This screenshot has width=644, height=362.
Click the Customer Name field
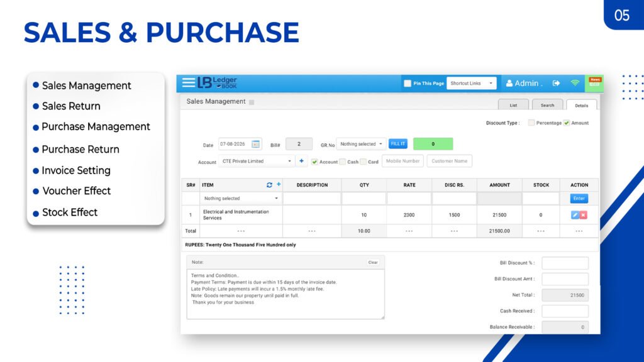point(449,161)
